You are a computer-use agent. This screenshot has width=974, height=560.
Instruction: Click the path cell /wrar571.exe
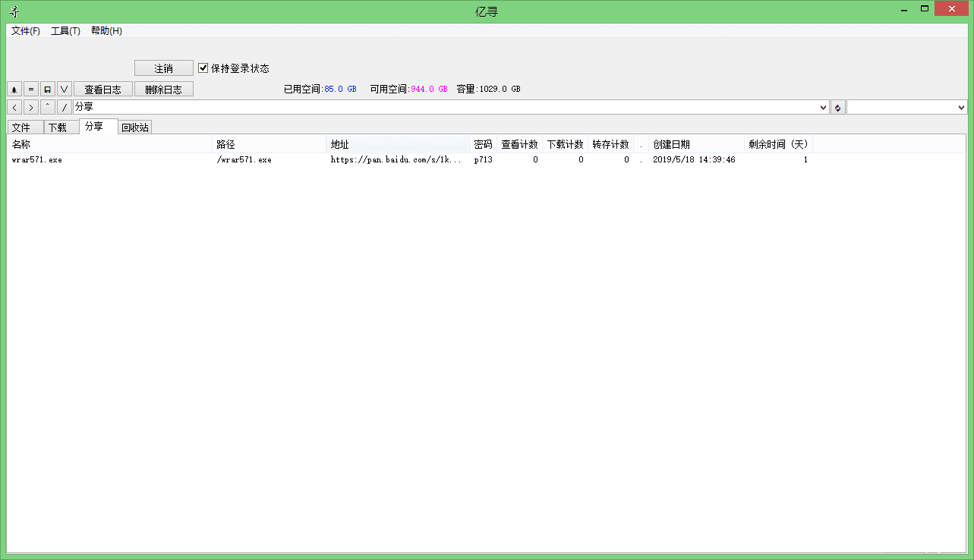(x=244, y=160)
